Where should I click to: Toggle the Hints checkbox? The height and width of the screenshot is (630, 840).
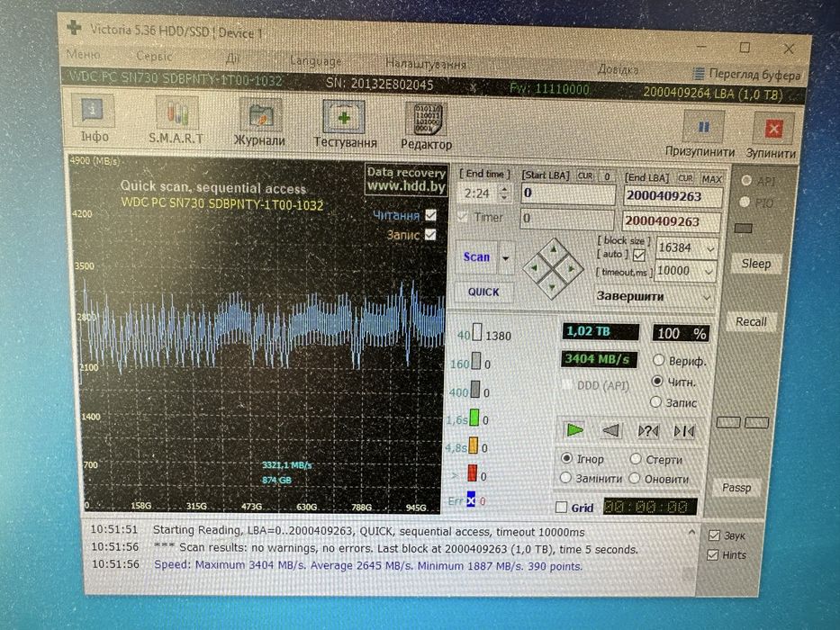712,555
